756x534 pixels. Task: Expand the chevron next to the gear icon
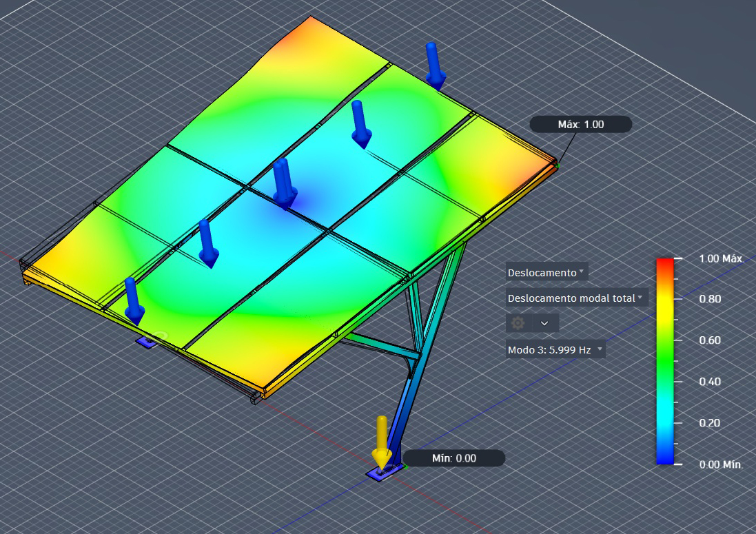[x=544, y=323]
